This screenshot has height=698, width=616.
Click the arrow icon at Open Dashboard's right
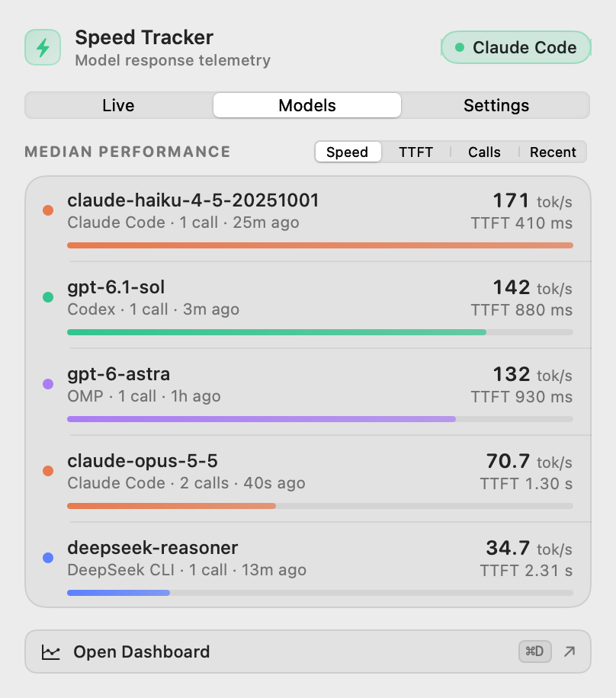[569, 652]
